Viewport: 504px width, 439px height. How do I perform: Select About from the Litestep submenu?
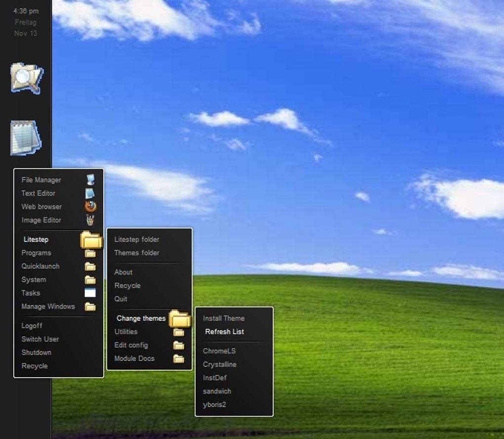tap(124, 272)
